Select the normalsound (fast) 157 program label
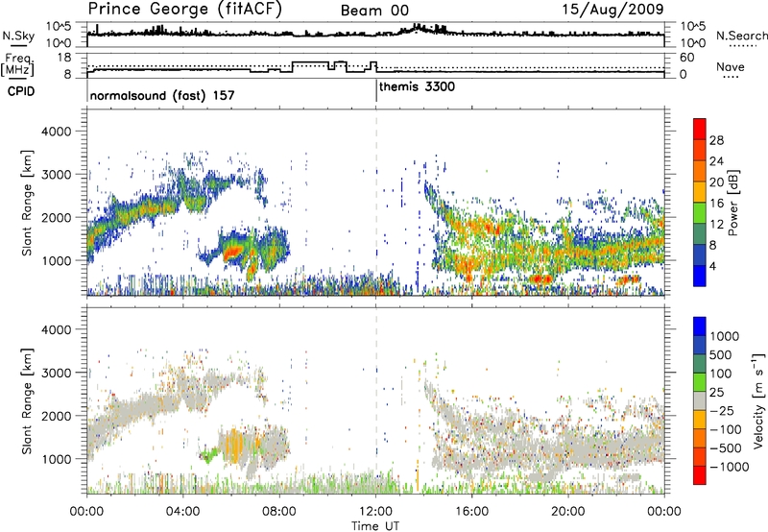Viewport: 768px width, 532px height. 162,95
